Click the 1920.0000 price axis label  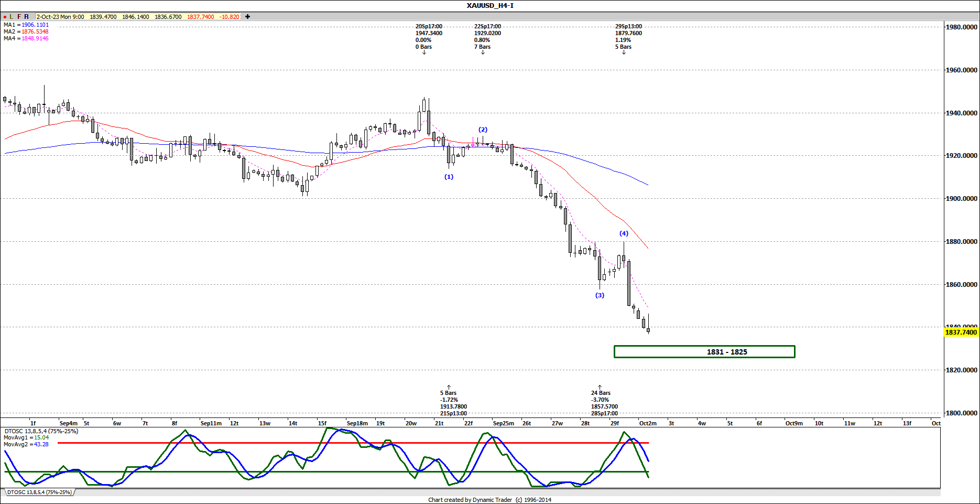961,156
